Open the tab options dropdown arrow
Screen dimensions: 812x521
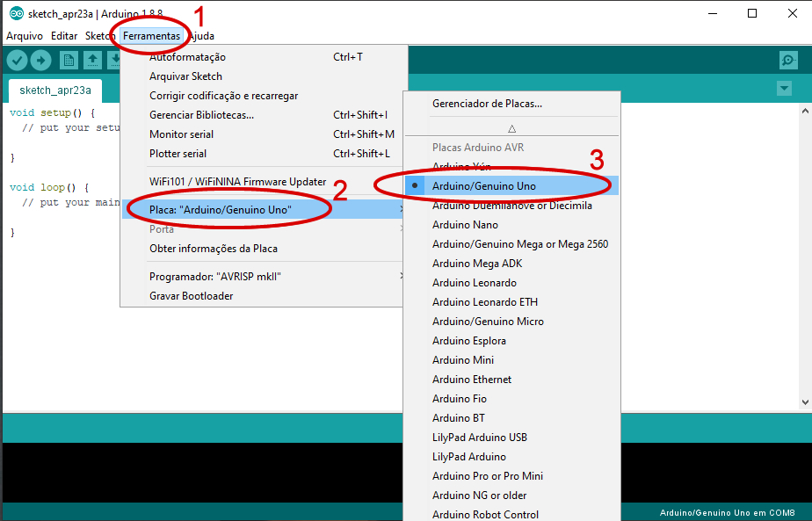coord(785,89)
